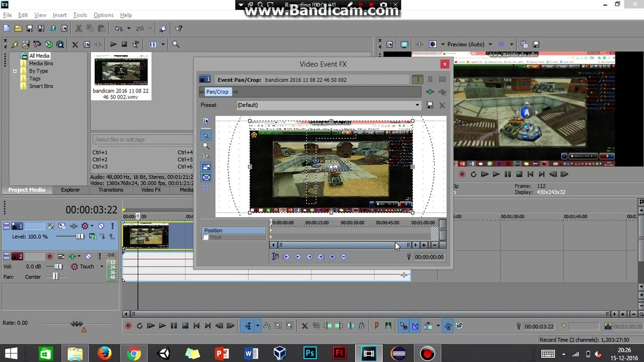Viewport: 644px width, 362px height.
Task: Switch to the Explorer tab
Action: click(70, 190)
